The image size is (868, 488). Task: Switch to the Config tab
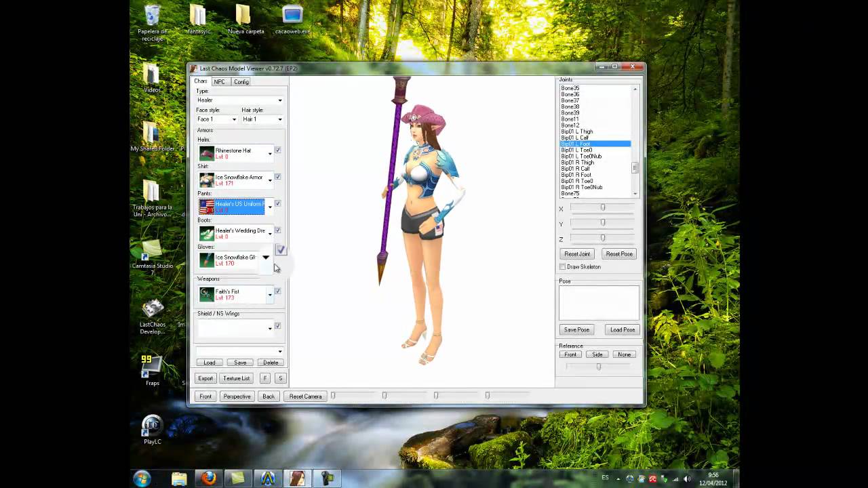pos(241,82)
